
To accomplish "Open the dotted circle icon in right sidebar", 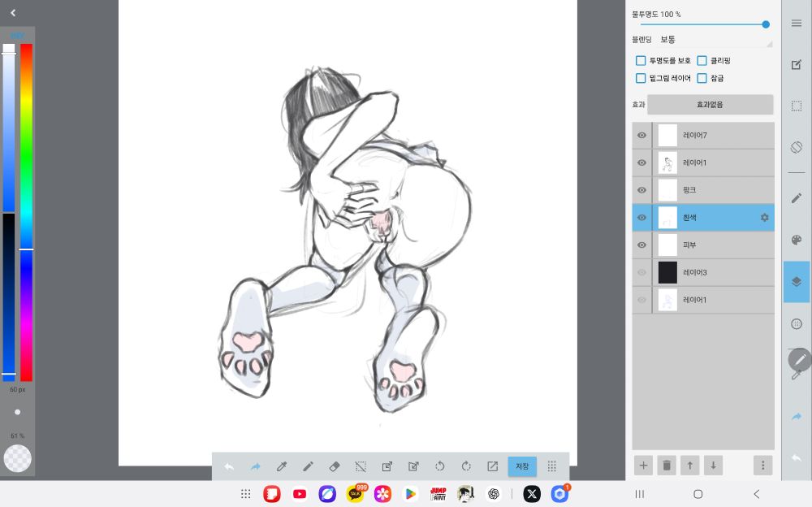I will pos(797,324).
